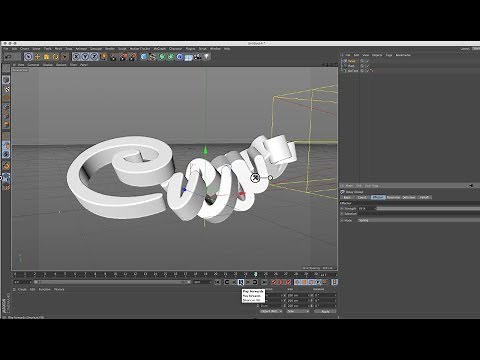
Task: Click the green NURBS generator icon
Action: click(x=162, y=57)
